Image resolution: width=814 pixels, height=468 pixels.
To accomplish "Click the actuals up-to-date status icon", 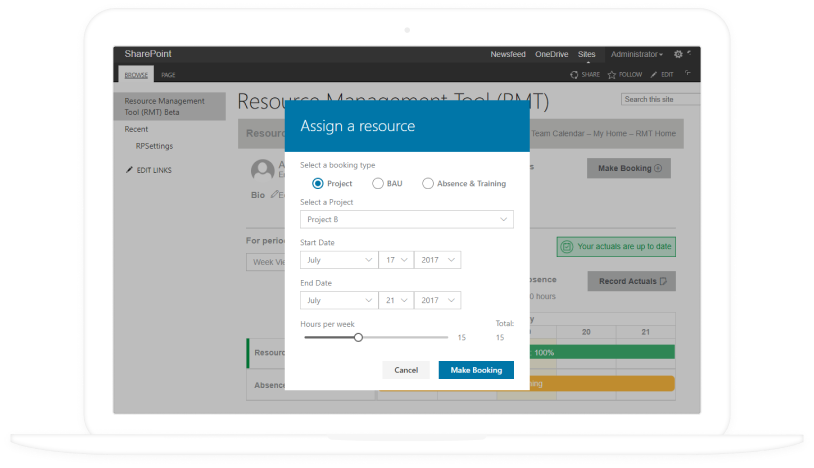I will click(x=567, y=246).
